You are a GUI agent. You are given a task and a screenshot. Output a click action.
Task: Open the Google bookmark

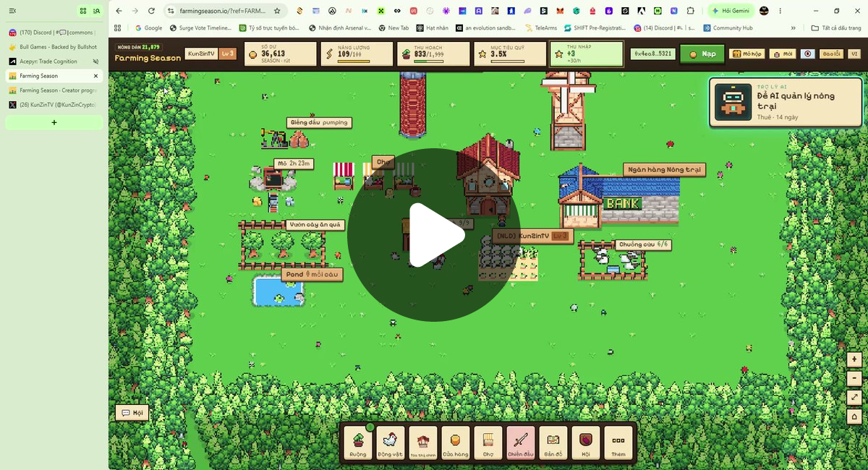(x=148, y=28)
